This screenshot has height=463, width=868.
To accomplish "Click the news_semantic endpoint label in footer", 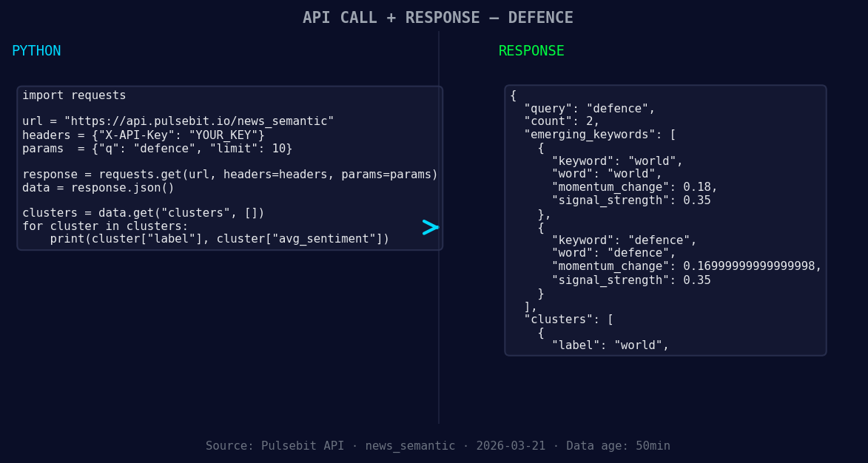I will (x=411, y=445).
